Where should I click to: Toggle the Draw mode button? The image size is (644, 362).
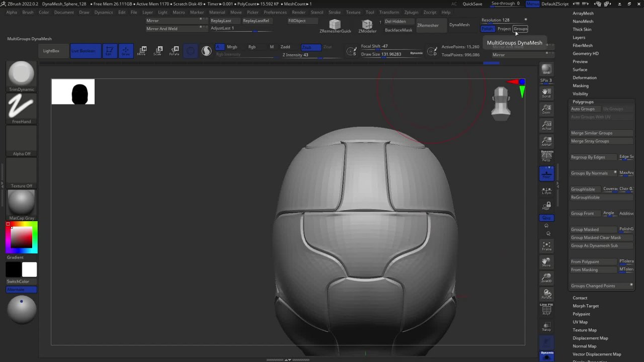126,51
